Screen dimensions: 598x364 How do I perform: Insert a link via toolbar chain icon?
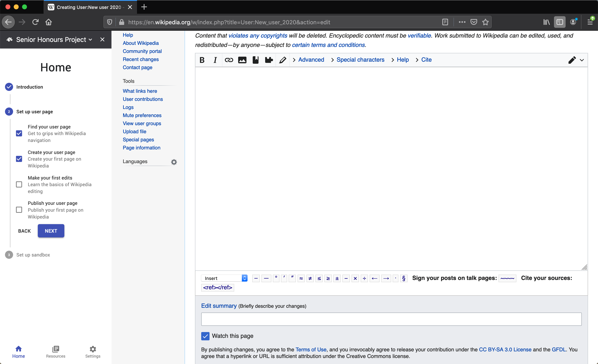coord(229,60)
